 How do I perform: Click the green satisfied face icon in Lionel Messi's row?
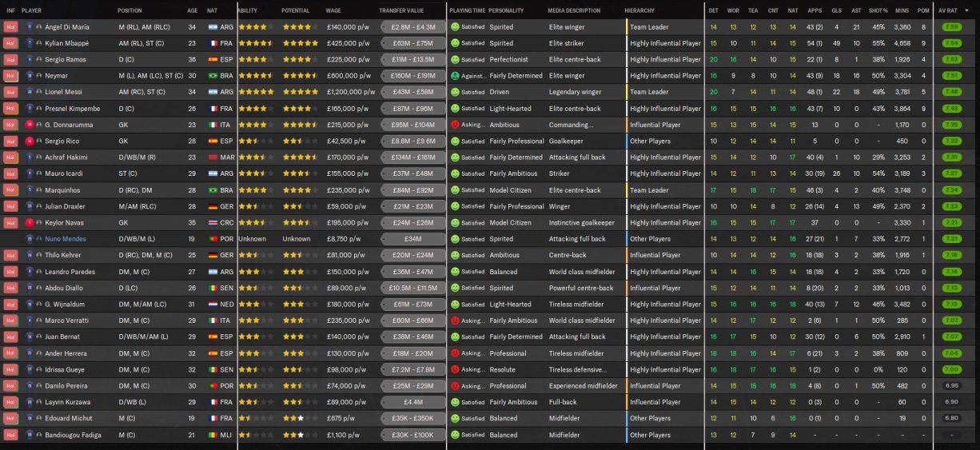pos(455,92)
